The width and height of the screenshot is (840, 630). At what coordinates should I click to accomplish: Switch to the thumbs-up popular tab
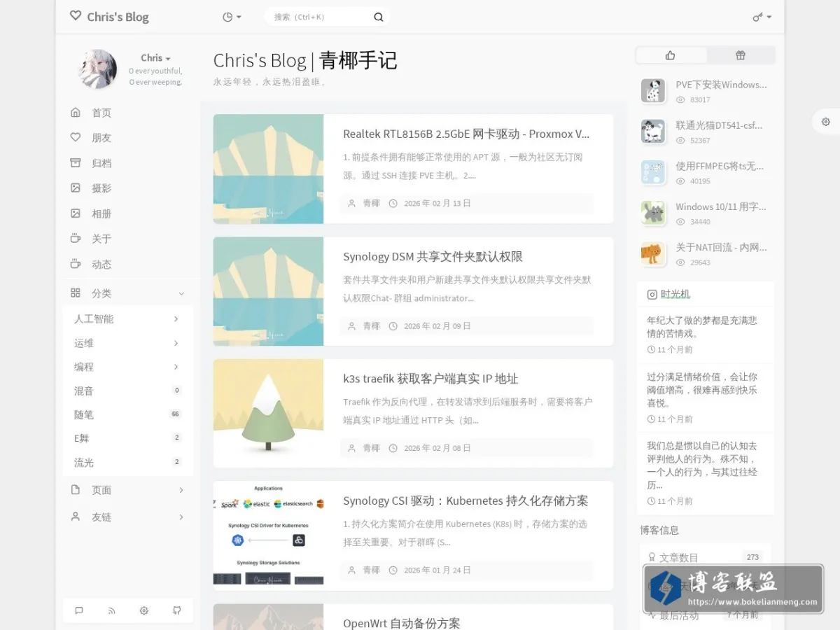tap(671, 55)
